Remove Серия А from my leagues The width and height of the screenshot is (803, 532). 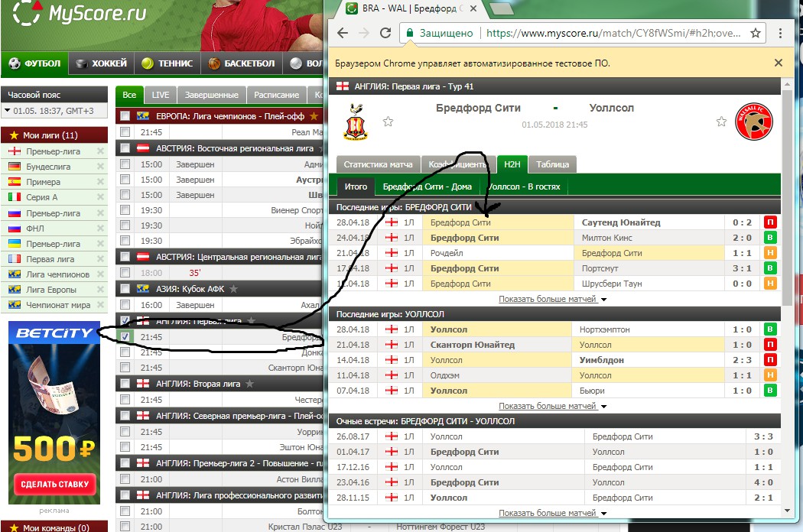click(100, 197)
